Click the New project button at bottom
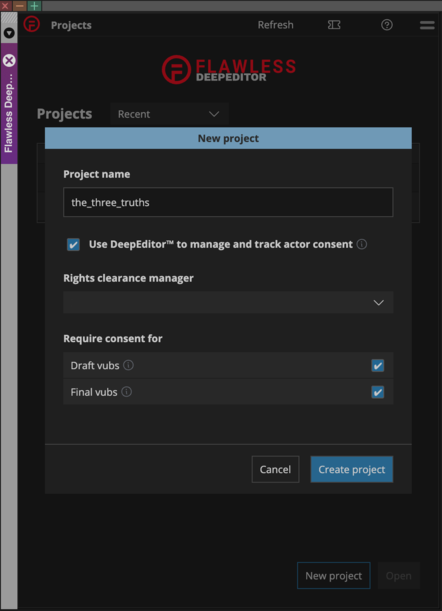This screenshot has width=442, height=611. (x=334, y=576)
